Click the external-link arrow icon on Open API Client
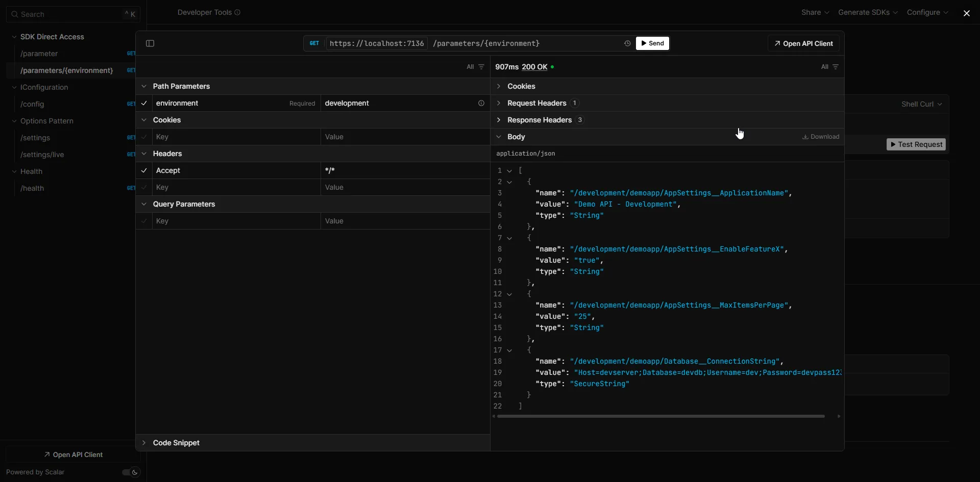The height and width of the screenshot is (482, 980). coord(777,43)
